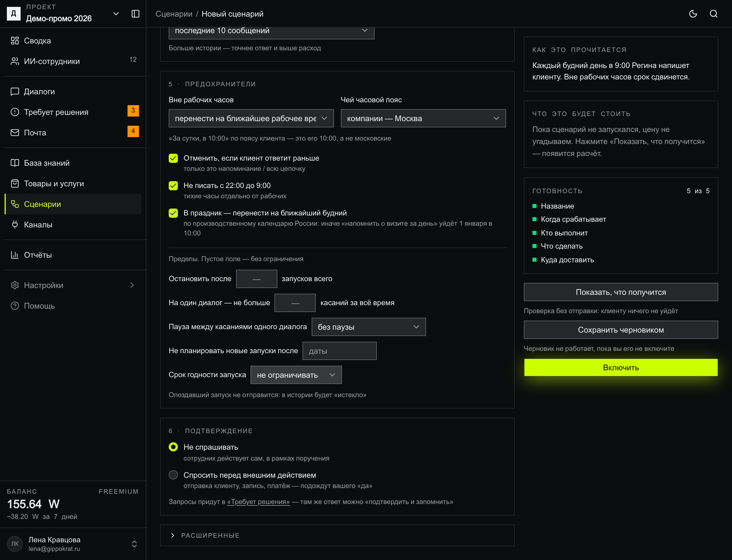Click the касаний за всё время field
This screenshot has height=560, width=732.
tap(295, 303)
